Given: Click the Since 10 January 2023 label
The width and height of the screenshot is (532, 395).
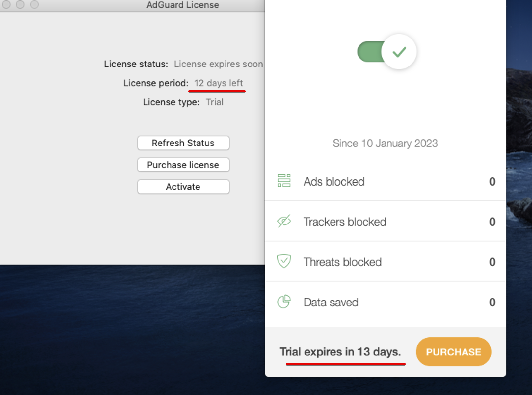Looking at the screenshot, I should pos(385,143).
